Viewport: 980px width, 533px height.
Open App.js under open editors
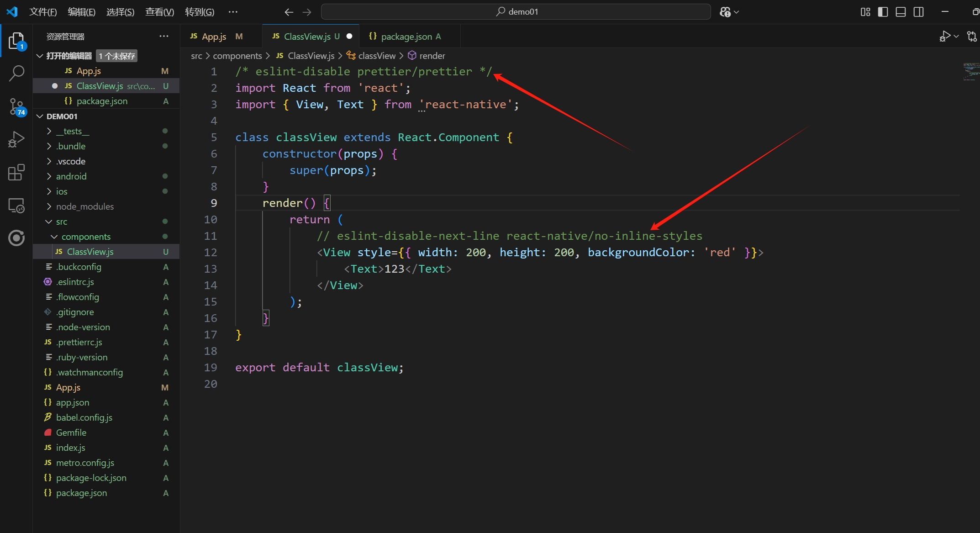[x=106, y=71]
